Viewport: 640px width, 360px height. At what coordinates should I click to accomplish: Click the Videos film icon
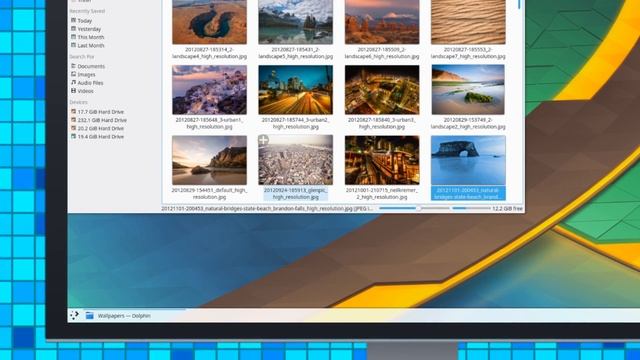[73, 91]
